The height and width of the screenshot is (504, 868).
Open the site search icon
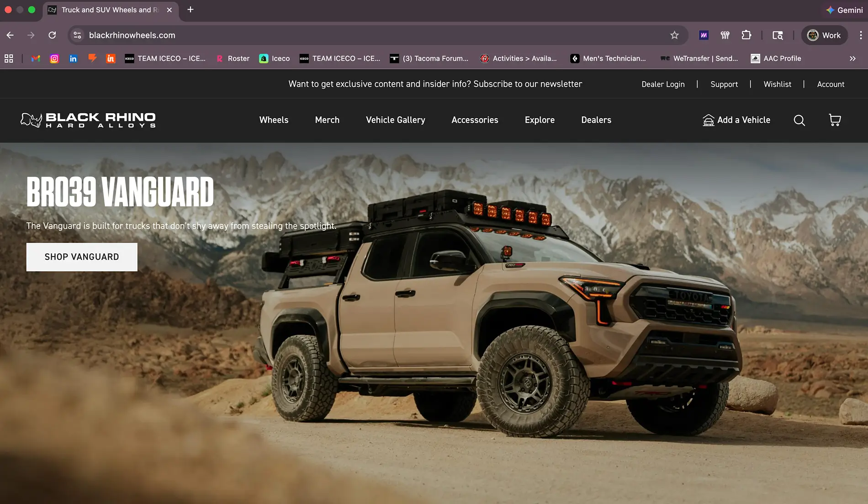tap(799, 120)
